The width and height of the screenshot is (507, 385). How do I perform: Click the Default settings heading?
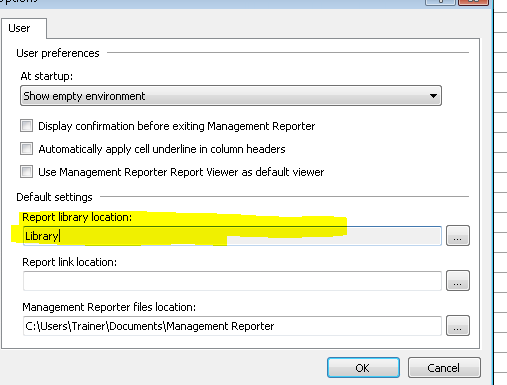[54, 197]
